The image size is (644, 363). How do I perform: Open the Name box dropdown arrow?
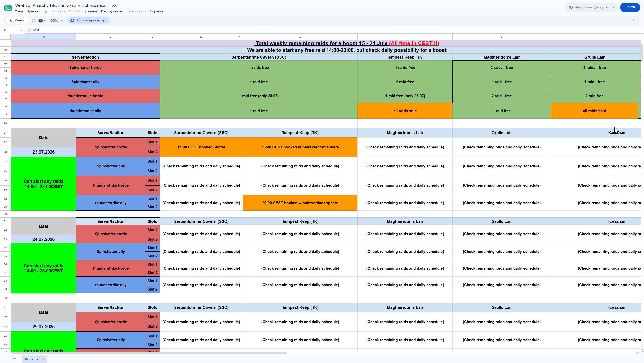click(21, 30)
